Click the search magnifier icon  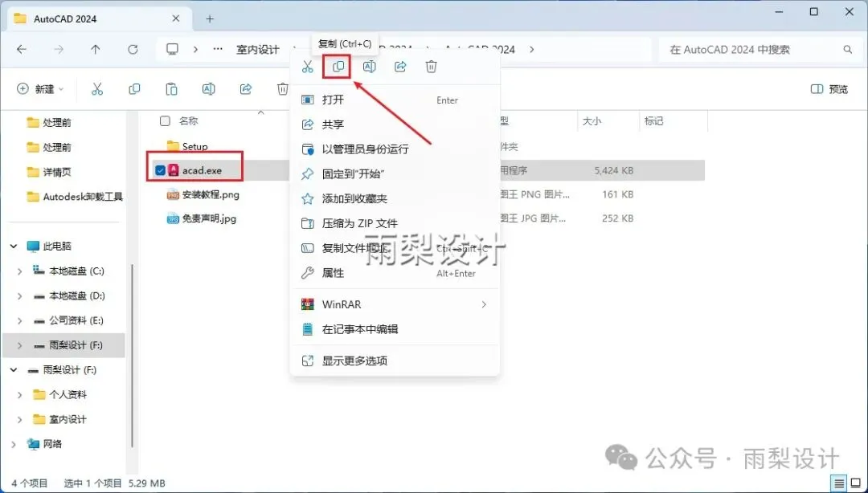pyautogui.click(x=848, y=49)
